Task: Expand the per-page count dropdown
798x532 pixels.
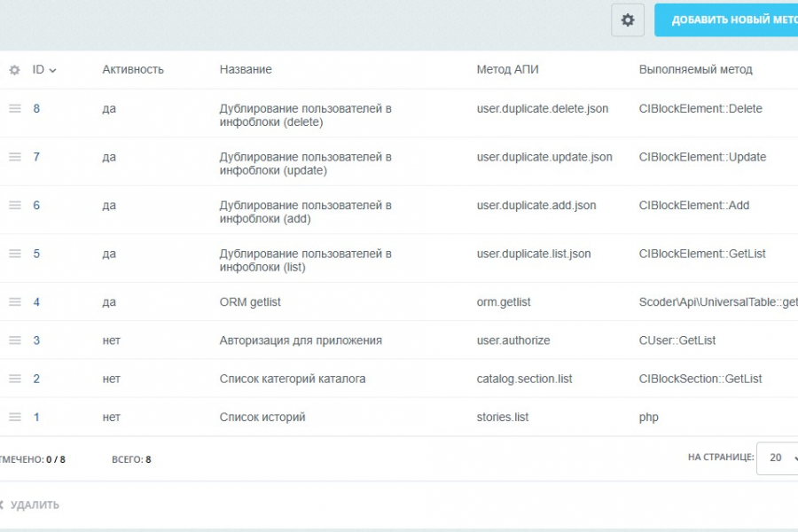Action: [778, 458]
